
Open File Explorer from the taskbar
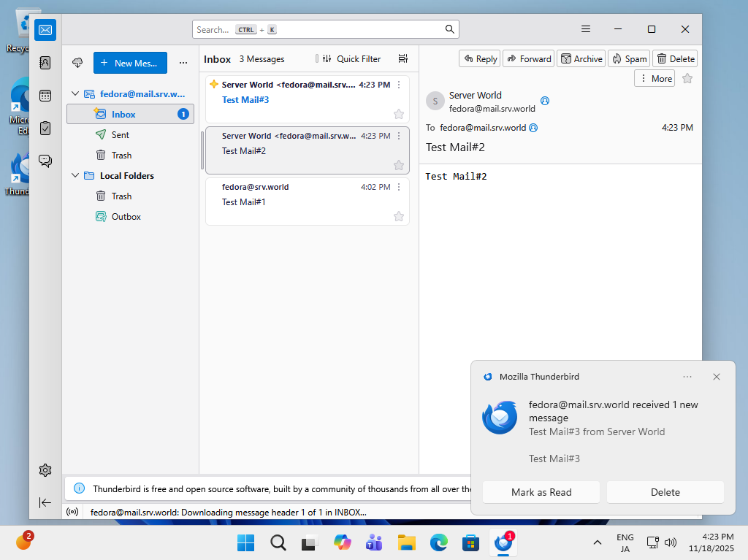point(406,542)
